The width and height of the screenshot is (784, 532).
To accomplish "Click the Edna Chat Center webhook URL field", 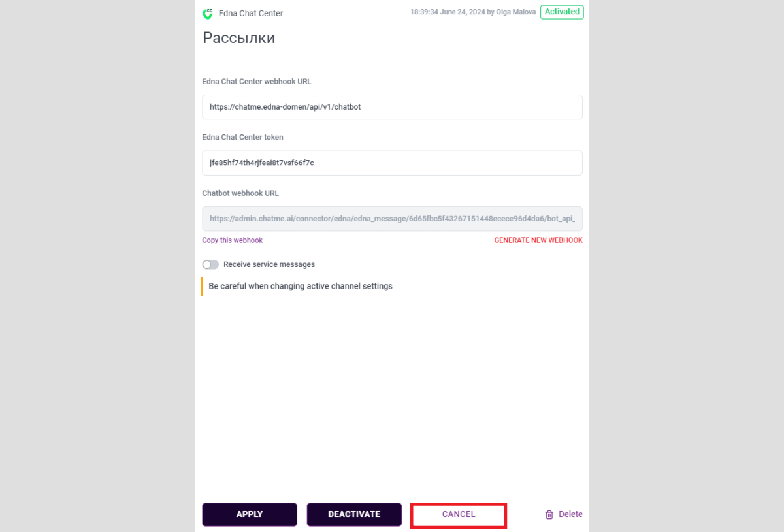I will [392, 107].
